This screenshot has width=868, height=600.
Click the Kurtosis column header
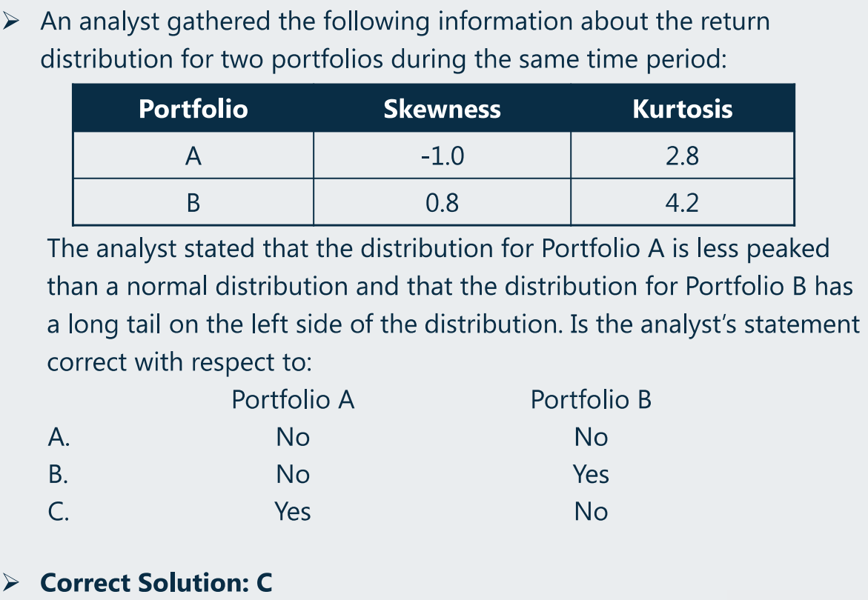point(683,108)
